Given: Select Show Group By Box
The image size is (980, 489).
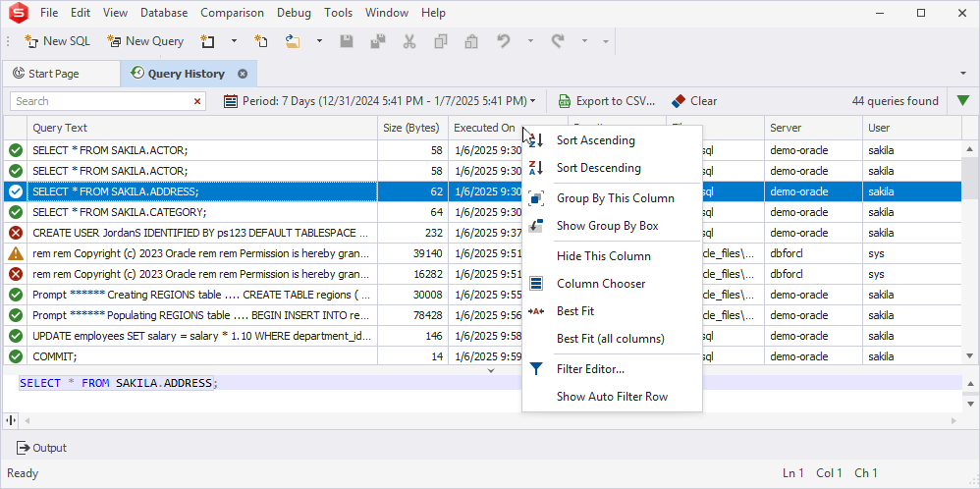Looking at the screenshot, I should coord(612,226).
